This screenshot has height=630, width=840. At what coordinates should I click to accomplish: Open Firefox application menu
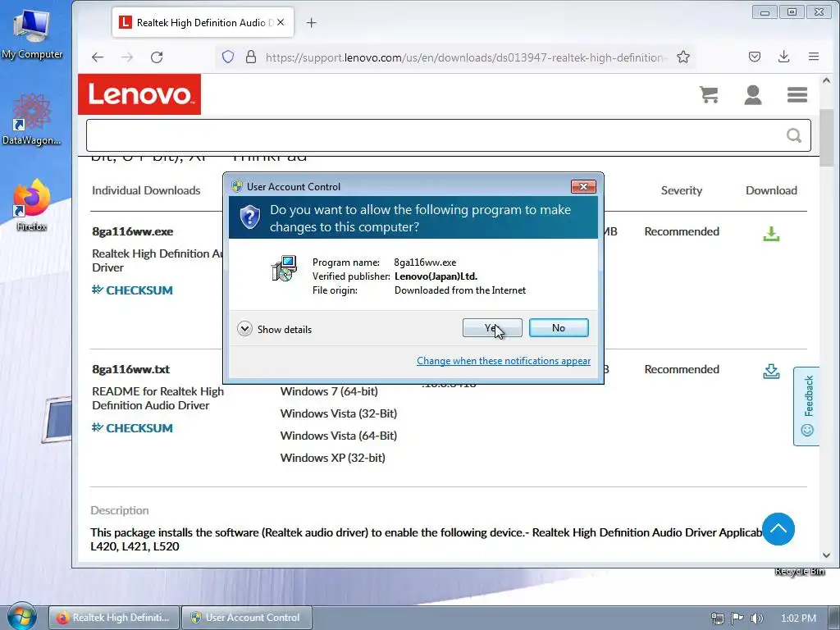813,57
